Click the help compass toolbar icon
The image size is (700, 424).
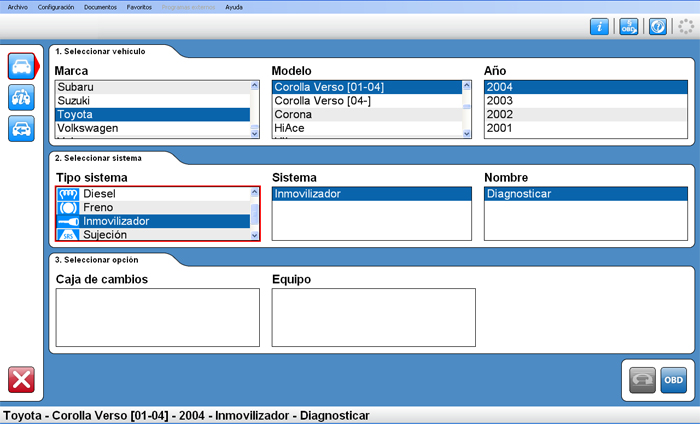(658, 27)
